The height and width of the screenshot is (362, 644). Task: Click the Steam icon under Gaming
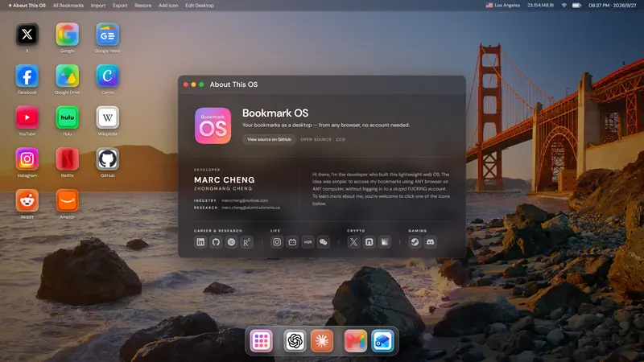point(415,242)
